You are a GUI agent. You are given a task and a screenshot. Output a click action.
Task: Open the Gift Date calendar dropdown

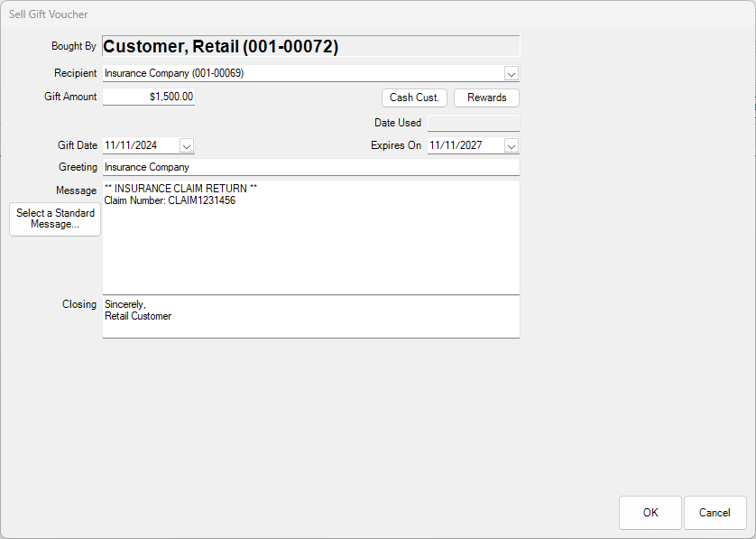pyautogui.click(x=187, y=145)
